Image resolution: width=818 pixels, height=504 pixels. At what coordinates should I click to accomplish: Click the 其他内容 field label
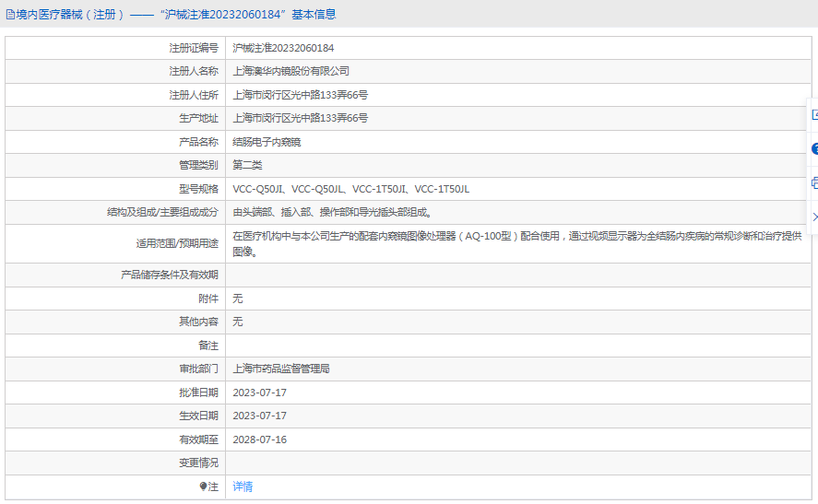point(199,322)
